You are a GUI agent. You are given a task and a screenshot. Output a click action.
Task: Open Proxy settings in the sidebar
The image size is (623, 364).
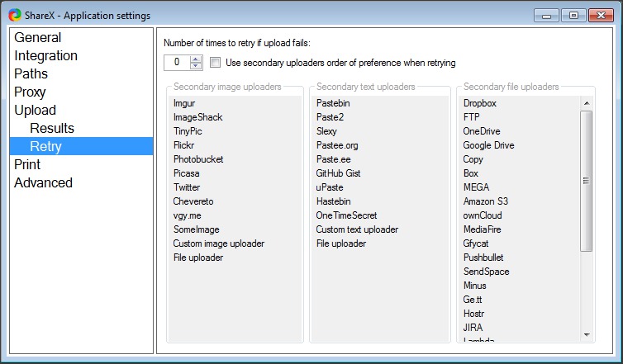click(30, 92)
